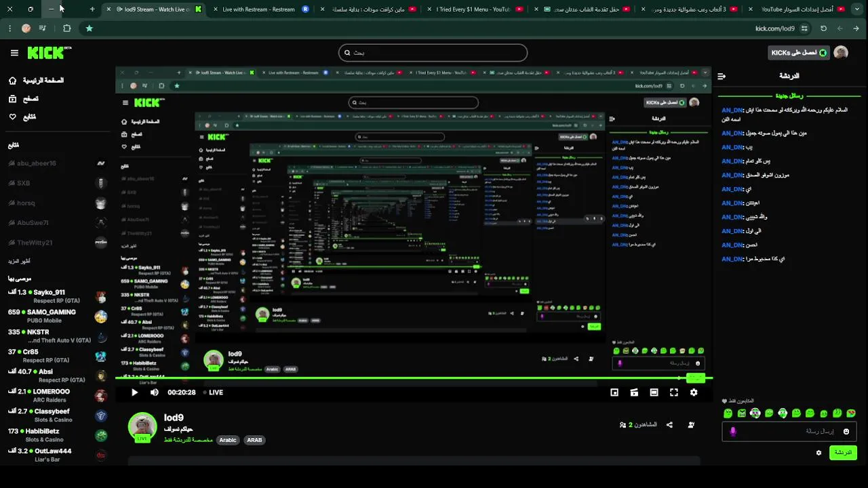
Task: Open recommended channel LOMEROOO
Action: pyautogui.click(x=57, y=395)
